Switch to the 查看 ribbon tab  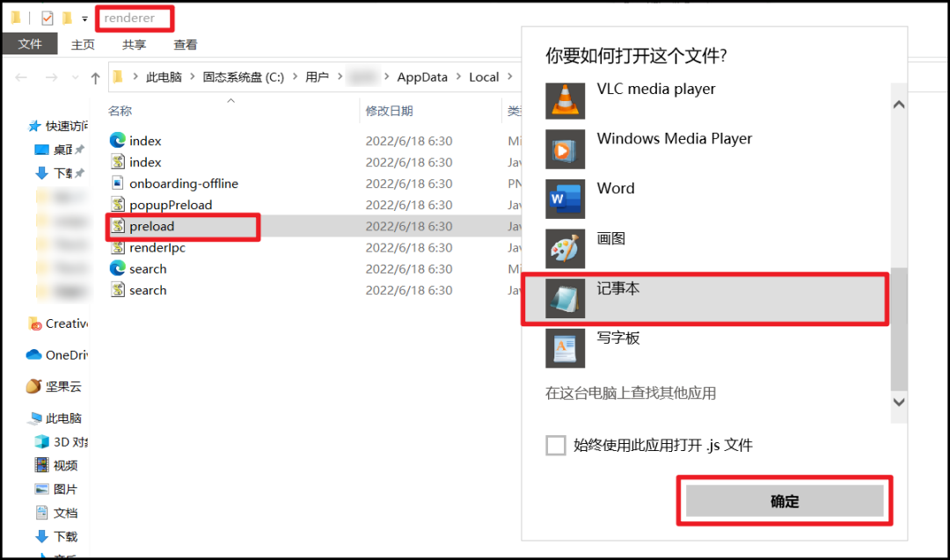point(186,45)
